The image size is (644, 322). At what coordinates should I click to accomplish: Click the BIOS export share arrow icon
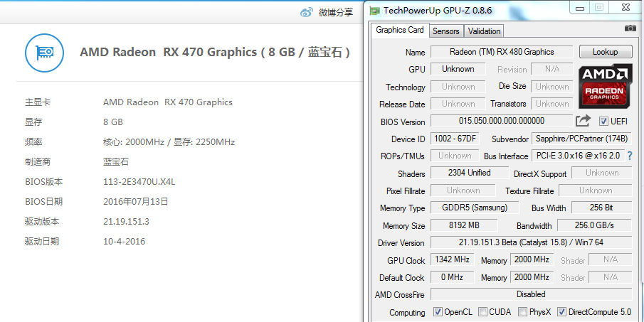[x=583, y=121]
